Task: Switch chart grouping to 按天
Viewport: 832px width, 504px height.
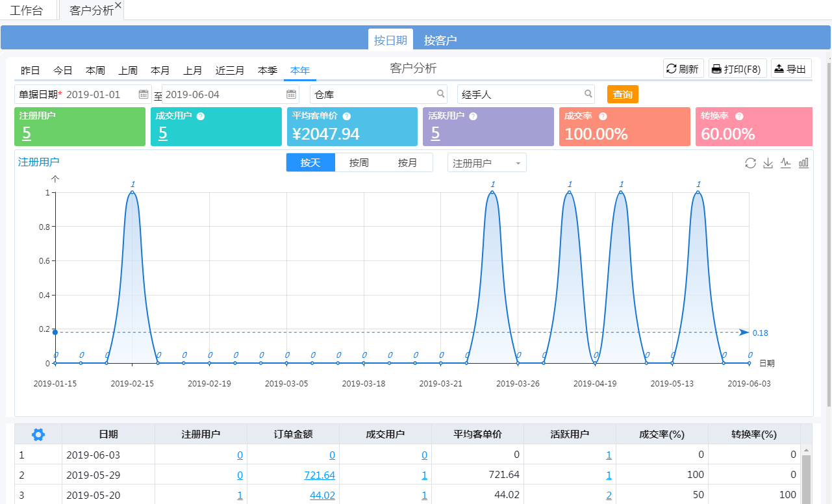Action: (x=310, y=162)
